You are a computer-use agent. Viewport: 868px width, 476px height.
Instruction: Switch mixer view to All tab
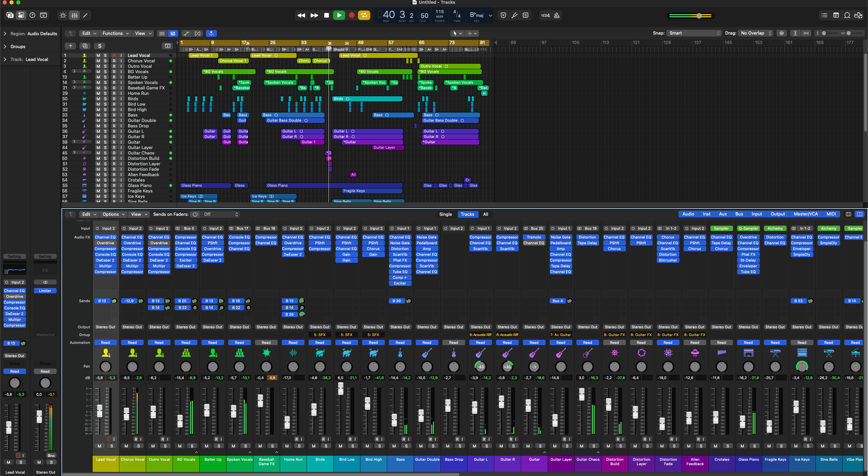point(486,214)
